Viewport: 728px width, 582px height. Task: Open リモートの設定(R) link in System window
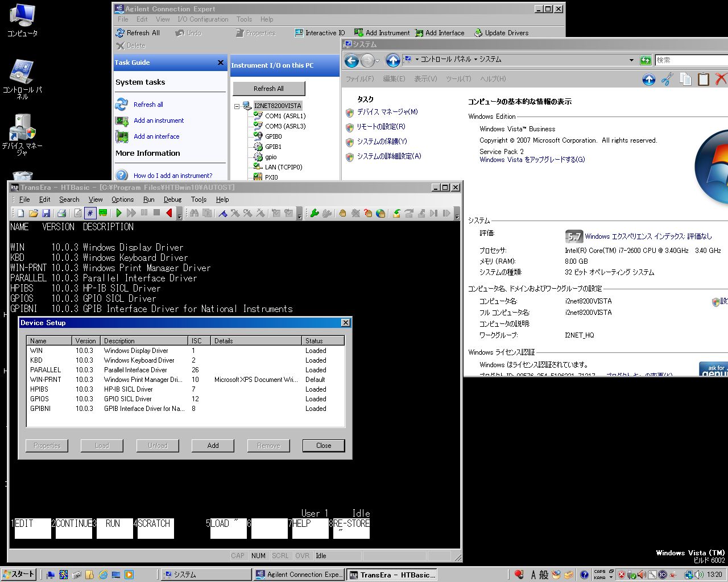click(x=381, y=127)
